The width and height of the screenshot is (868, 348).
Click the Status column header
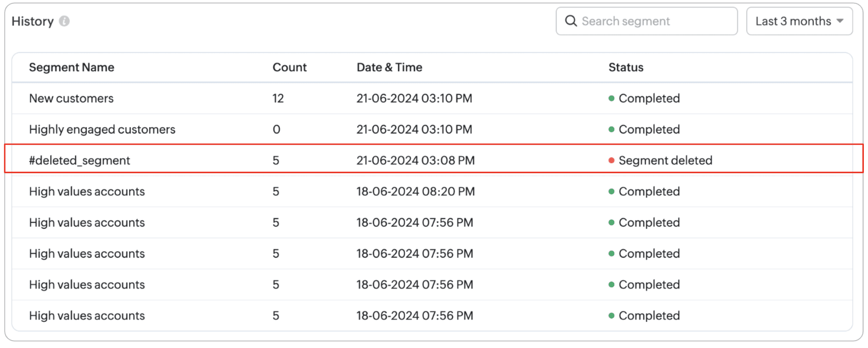[x=626, y=68]
